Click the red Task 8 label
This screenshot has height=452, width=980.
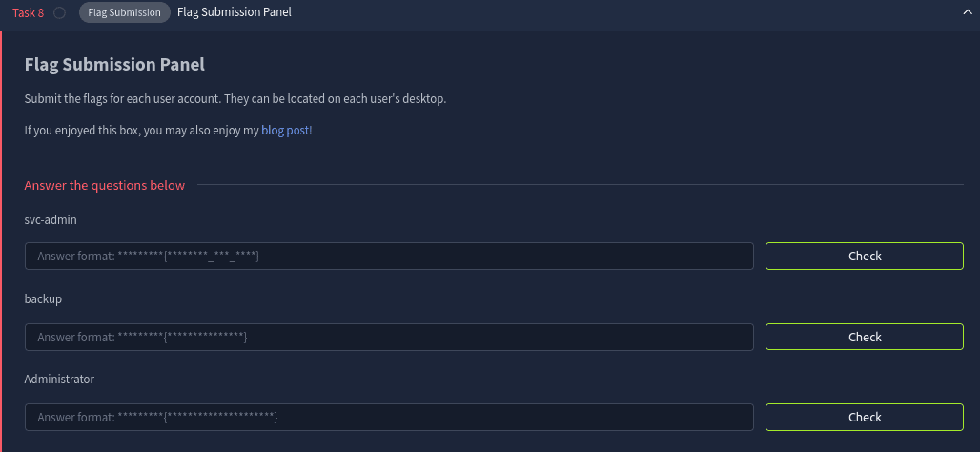[x=28, y=13]
